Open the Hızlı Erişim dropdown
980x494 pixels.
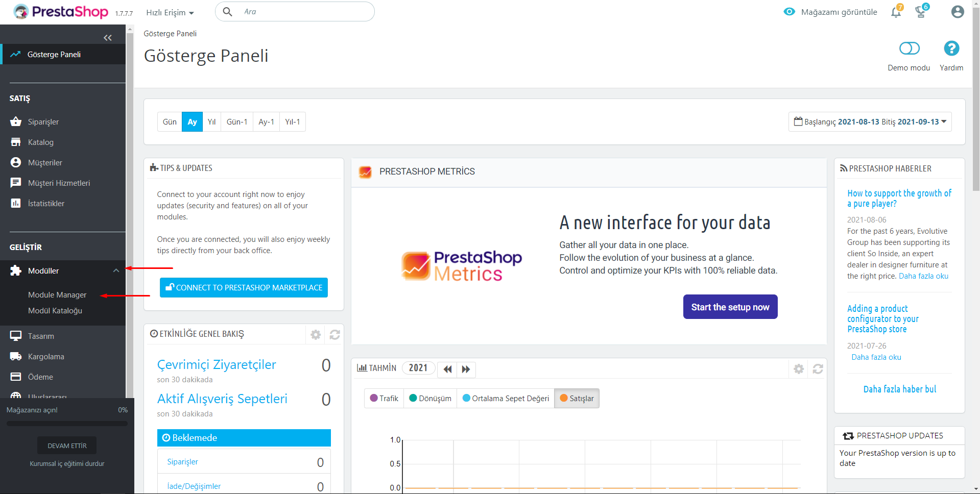(x=170, y=13)
